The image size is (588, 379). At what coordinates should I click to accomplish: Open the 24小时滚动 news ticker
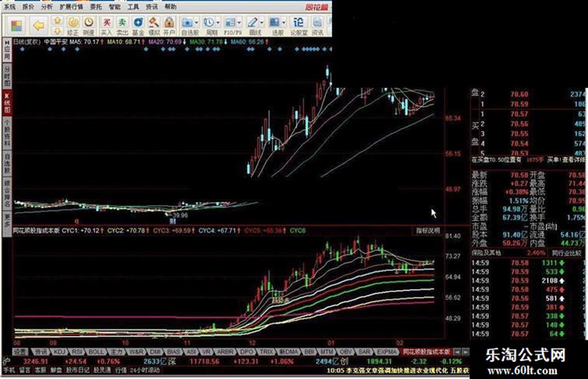tap(145, 370)
